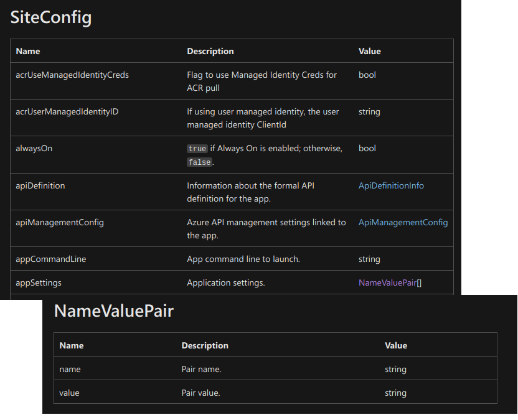
Task: Select the 'Pair name.' description text
Action: (201, 369)
